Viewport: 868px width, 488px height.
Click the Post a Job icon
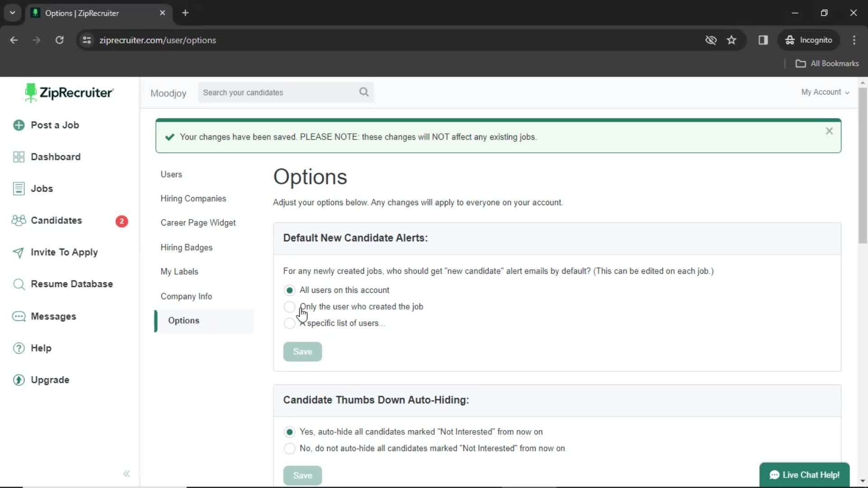click(x=18, y=125)
